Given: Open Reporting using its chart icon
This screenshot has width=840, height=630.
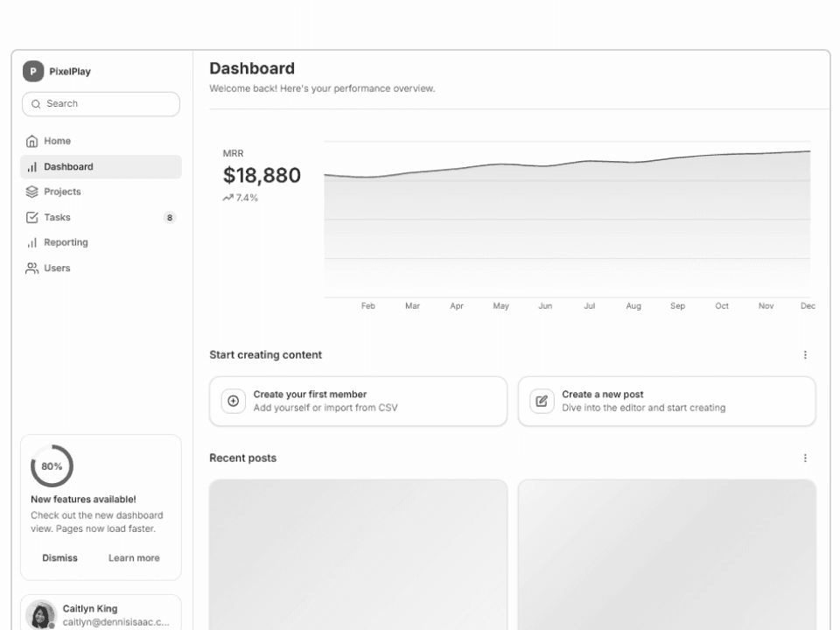Looking at the screenshot, I should (31, 242).
